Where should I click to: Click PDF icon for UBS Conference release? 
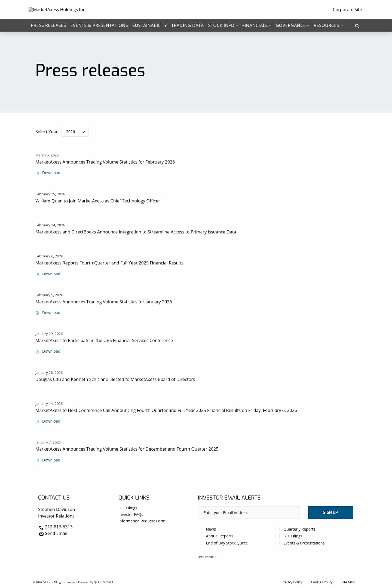pyautogui.click(x=37, y=352)
